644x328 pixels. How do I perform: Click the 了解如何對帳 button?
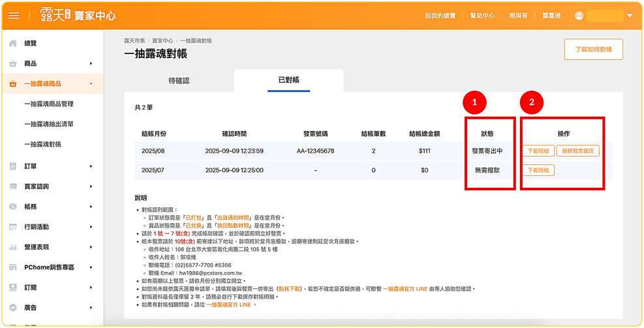(593, 50)
